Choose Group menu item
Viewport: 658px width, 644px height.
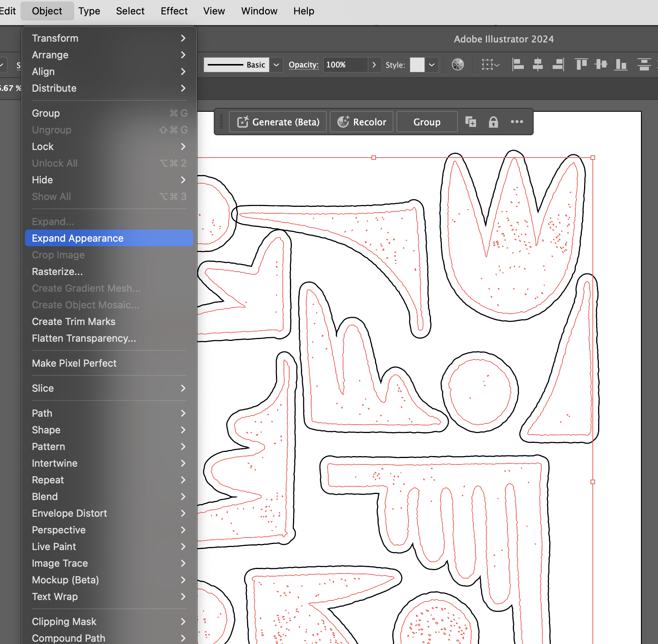(x=109, y=113)
